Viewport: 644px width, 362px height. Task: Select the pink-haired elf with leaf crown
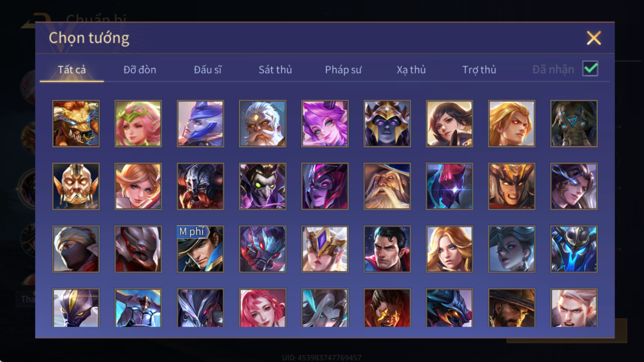pyautogui.click(x=138, y=124)
